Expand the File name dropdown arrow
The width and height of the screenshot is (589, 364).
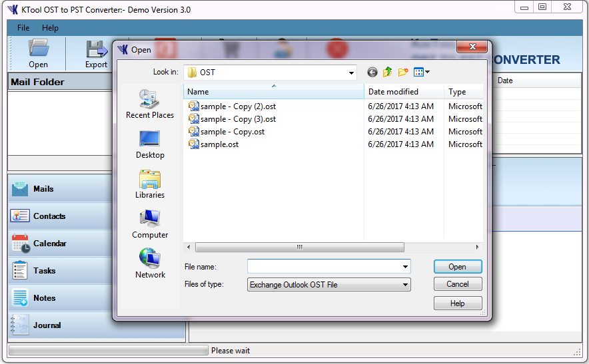click(x=405, y=267)
